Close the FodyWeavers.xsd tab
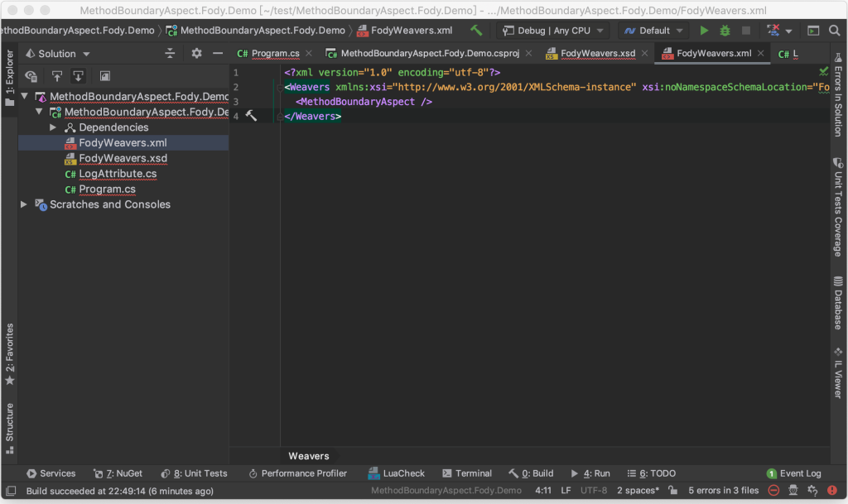Screen dimensions: 848x504 [x=644, y=53]
